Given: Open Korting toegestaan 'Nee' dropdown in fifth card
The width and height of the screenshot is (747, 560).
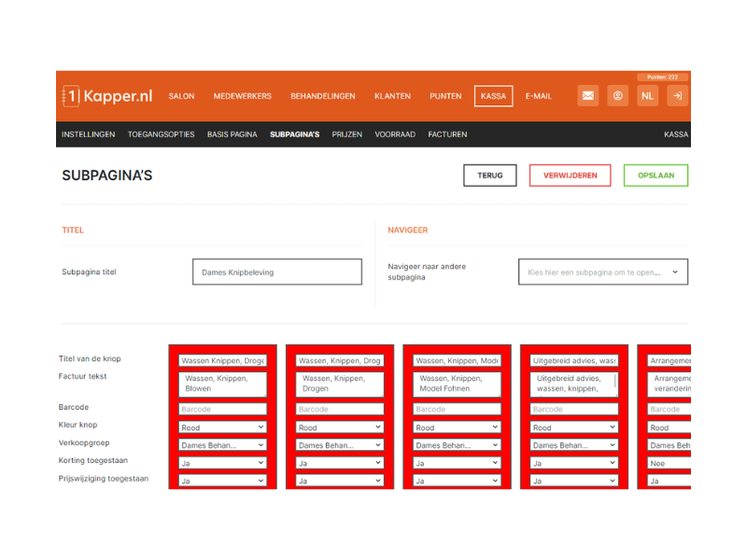Looking at the screenshot, I should pos(669,463).
